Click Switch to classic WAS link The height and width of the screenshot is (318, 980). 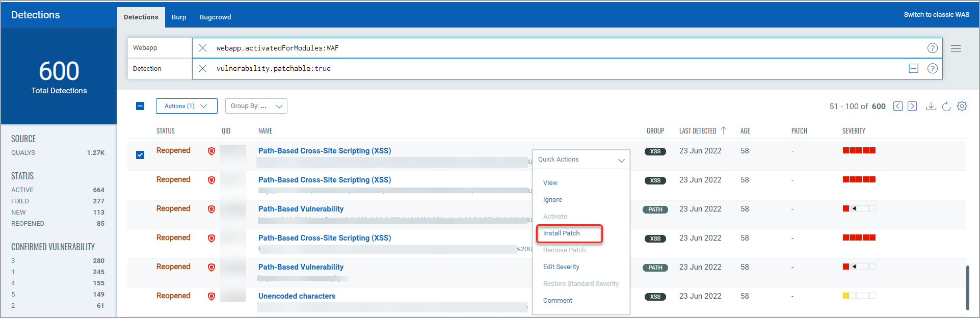click(936, 15)
